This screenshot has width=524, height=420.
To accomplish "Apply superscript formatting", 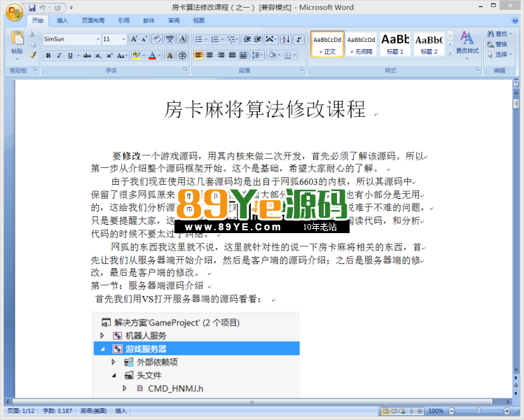I will tap(109, 55).
